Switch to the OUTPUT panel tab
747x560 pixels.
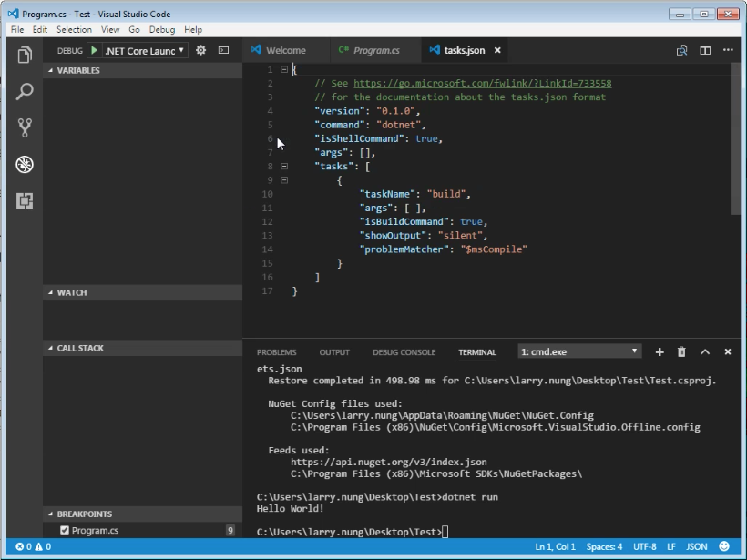pyautogui.click(x=334, y=352)
